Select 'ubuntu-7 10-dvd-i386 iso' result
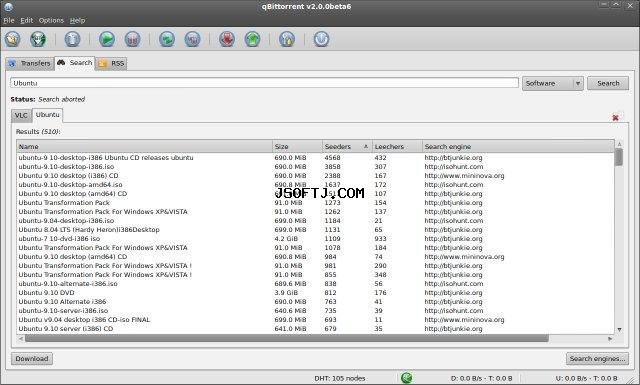Viewport: 640px width, 385px height. 315,238
